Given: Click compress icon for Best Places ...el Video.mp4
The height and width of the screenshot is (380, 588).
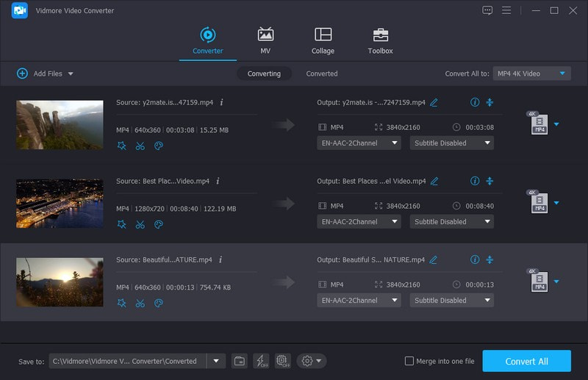Looking at the screenshot, I should [490, 181].
